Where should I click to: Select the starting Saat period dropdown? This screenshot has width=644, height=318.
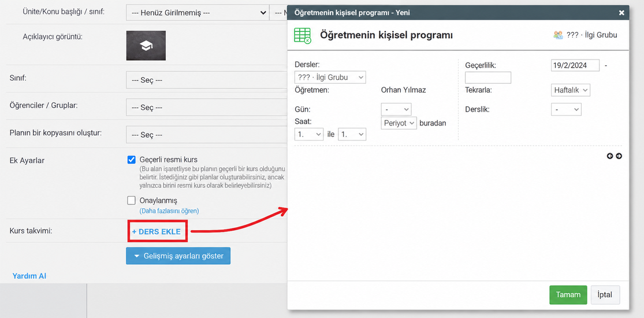tap(309, 135)
